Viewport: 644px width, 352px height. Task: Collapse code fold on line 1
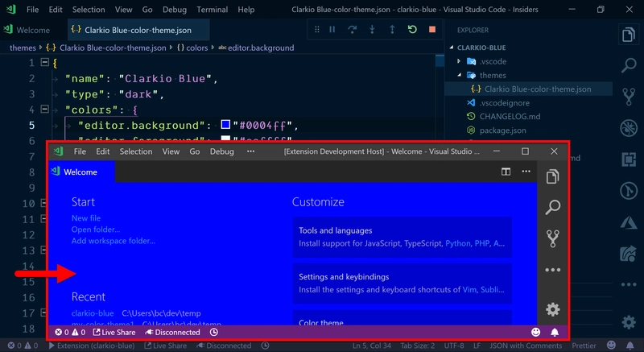point(44,63)
